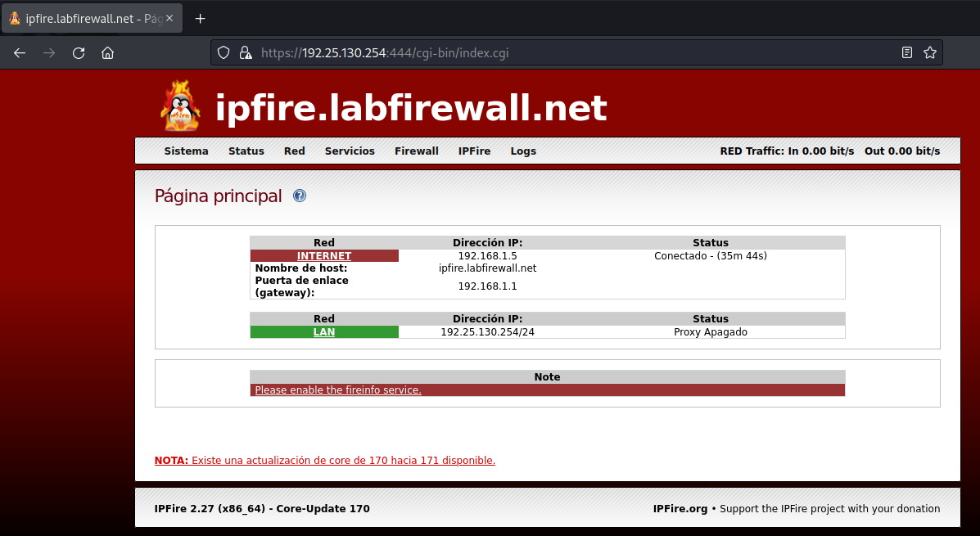
Task: Open the Status menu
Action: pyautogui.click(x=246, y=151)
